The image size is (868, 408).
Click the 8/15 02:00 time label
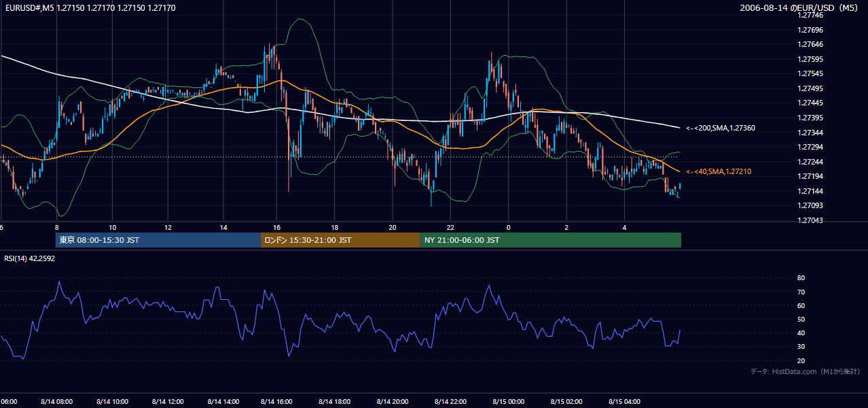(x=566, y=402)
